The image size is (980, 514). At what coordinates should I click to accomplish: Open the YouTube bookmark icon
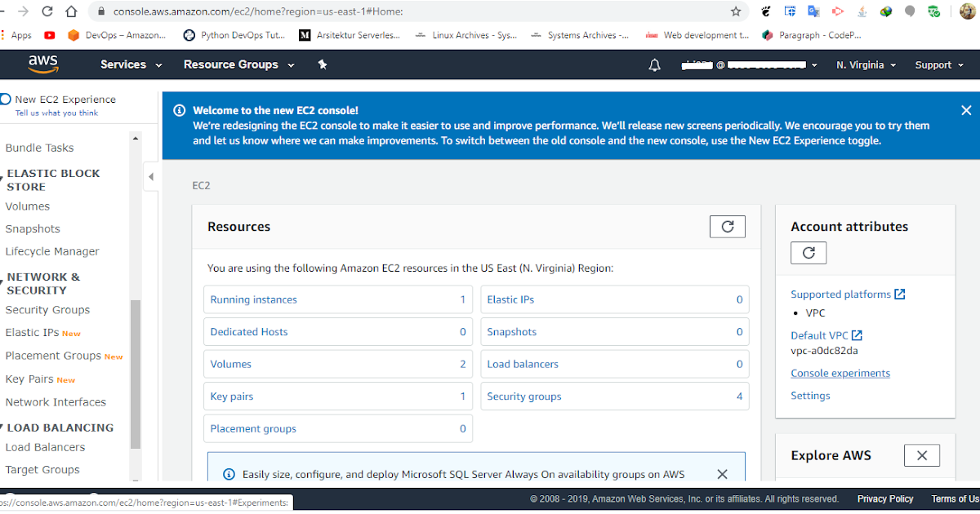click(49, 35)
